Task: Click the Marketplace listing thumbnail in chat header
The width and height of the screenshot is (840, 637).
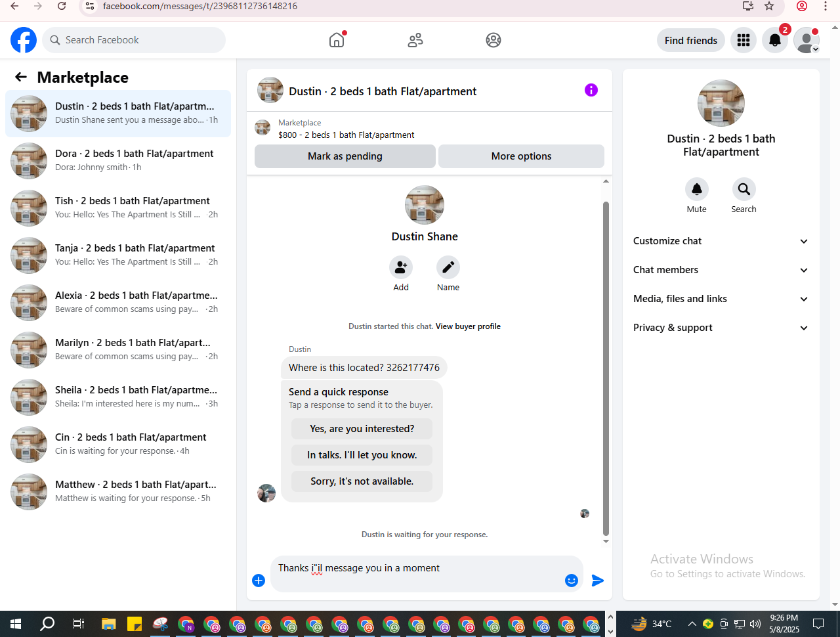Action: (262, 128)
